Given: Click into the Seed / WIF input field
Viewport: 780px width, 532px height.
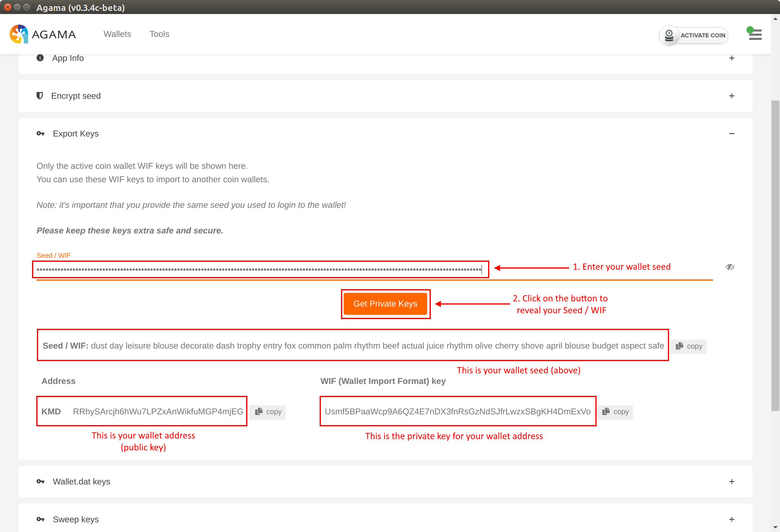Looking at the screenshot, I should click(x=258, y=269).
